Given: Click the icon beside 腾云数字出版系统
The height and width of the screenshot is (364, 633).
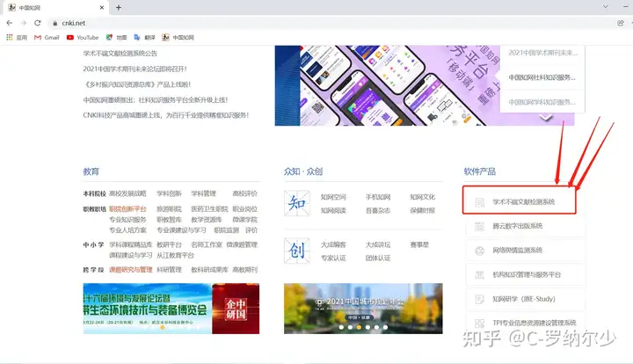Looking at the screenshot, I should pos(480,226).
